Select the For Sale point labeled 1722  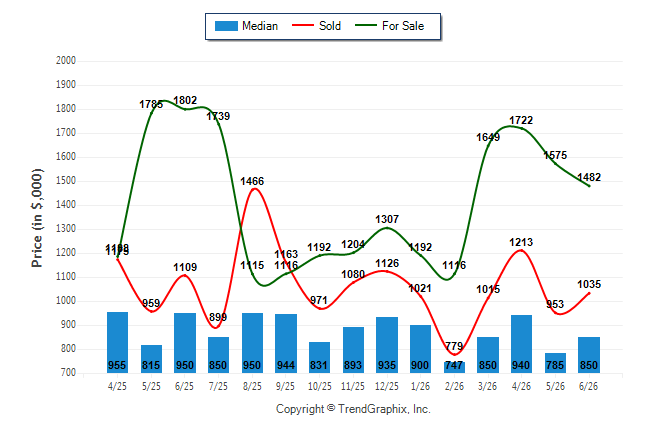coord(521,128)
